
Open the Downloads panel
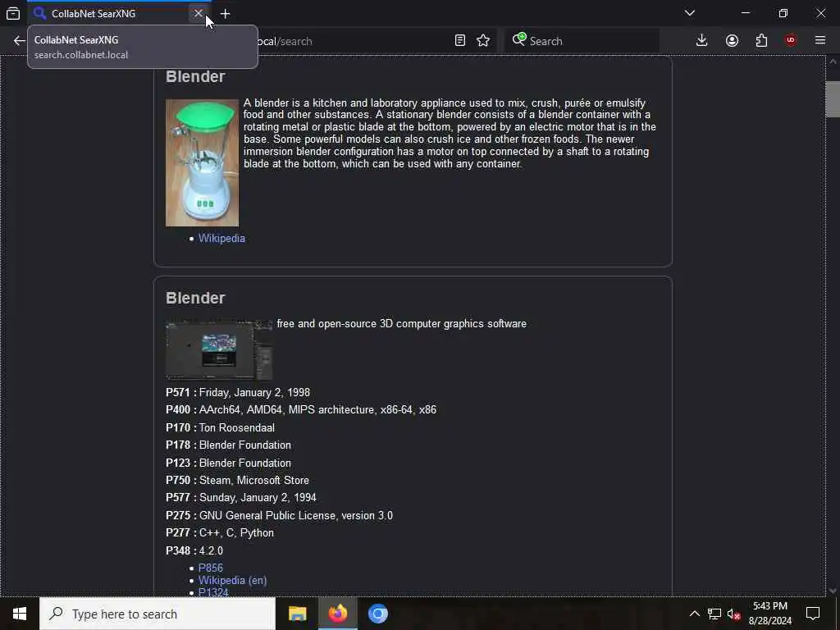pyautogui.click(x=702, y=41)
